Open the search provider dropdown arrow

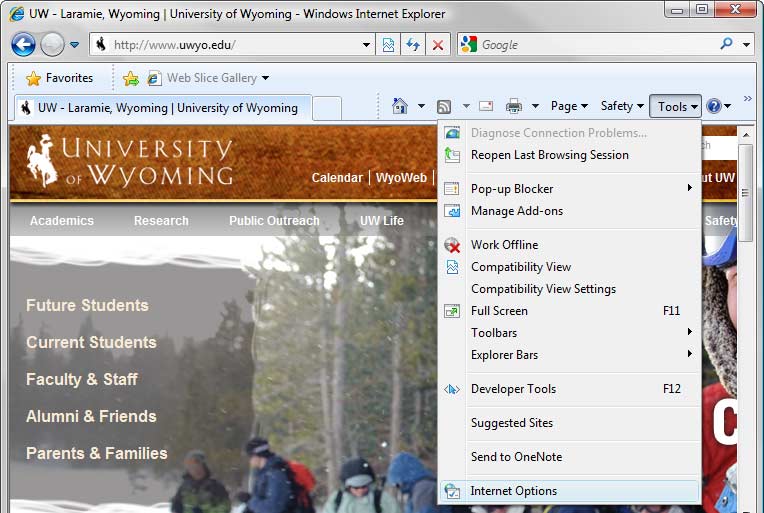click(746, 45)
